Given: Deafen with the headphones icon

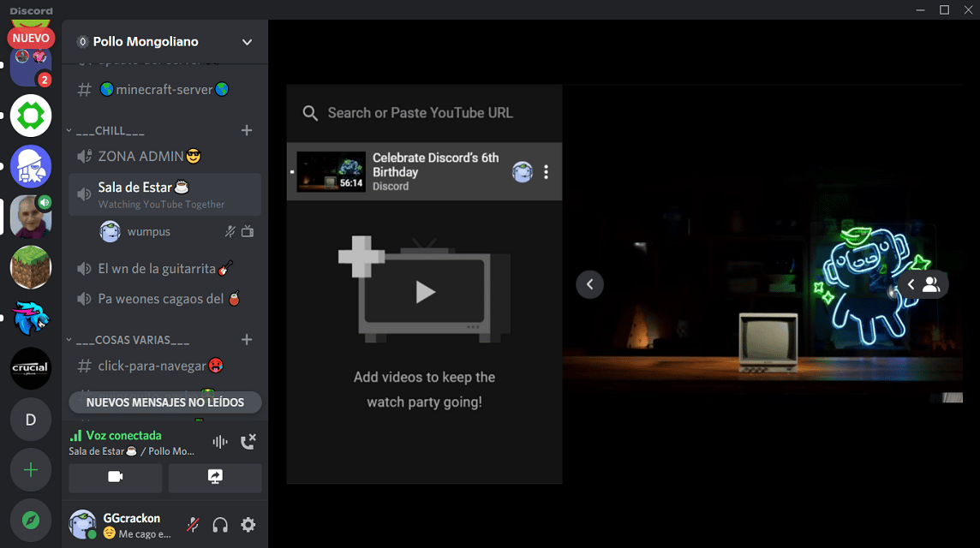Looking at the screenshot, I should (x=220, y=525).
